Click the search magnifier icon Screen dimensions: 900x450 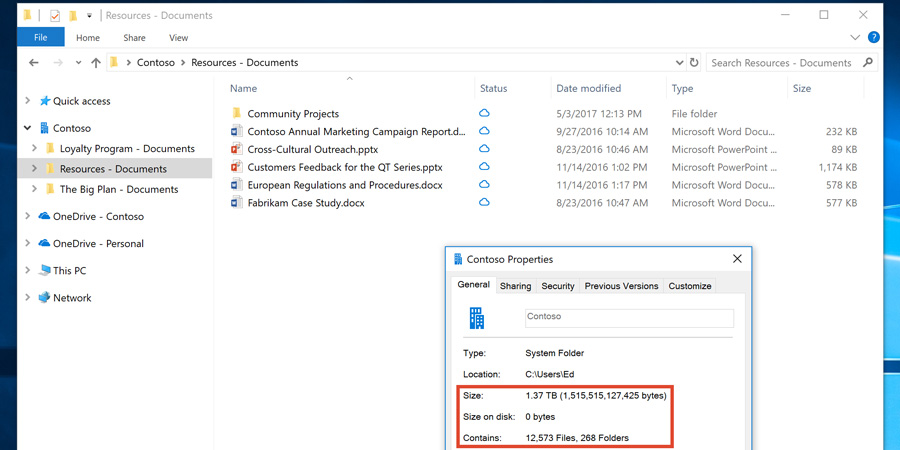coord(868,63)
